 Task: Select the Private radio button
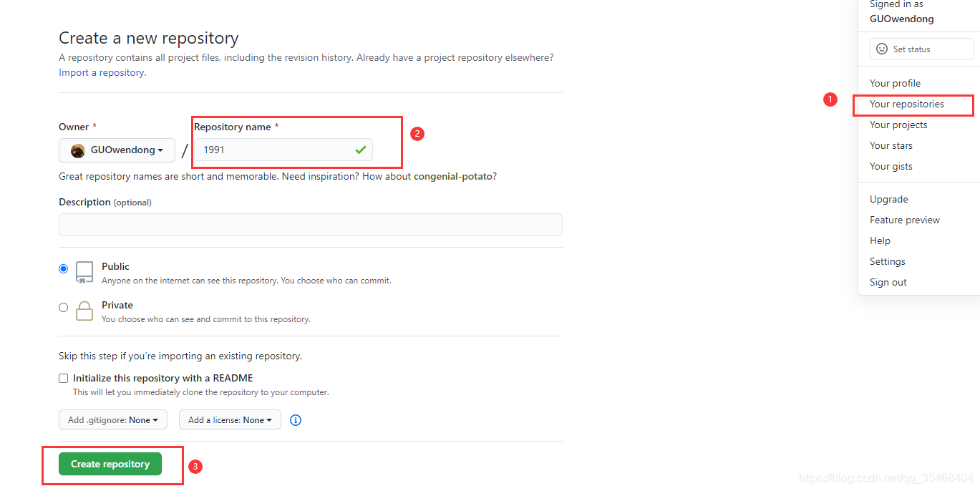[x=64, y=307]
